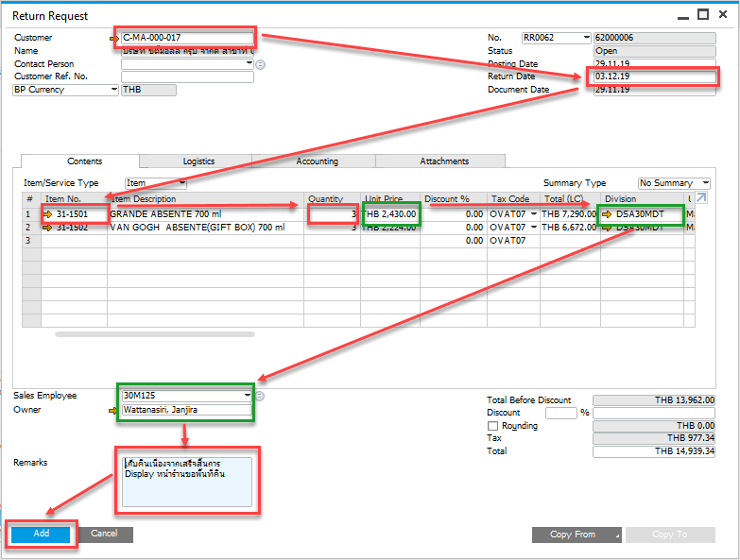Click Discount % 0.00 cell in row 1
The width and height of the screenshot is (740, 560).
click(x=453, y=214)
